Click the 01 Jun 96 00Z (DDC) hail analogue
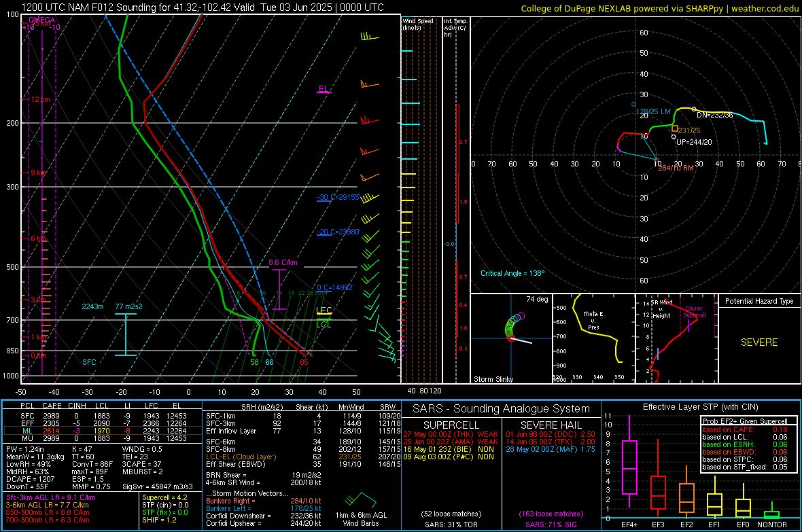The width and height of the screenshot is (802, 532). (551, 434)
